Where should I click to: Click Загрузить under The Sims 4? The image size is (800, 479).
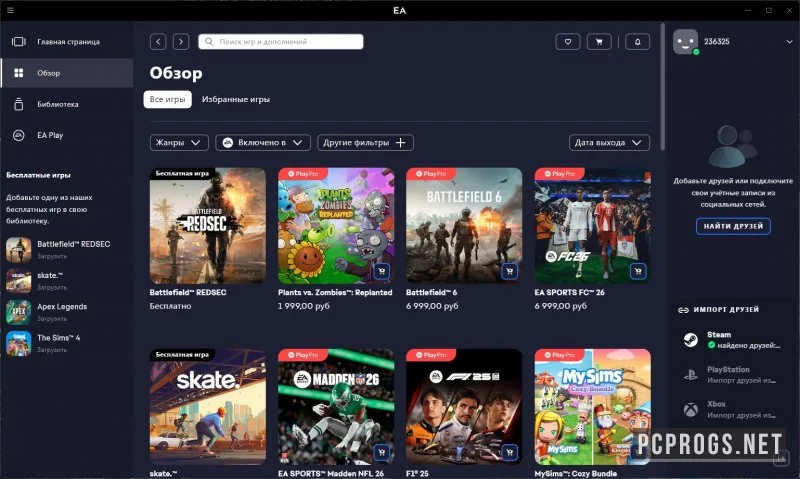pyautogui.click(x=52, y=350)
